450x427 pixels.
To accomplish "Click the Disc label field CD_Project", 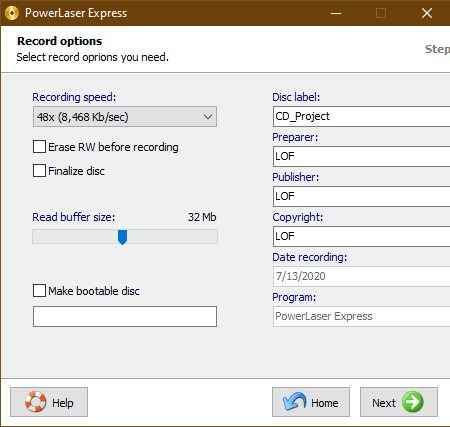I will (x=361, y=116).
